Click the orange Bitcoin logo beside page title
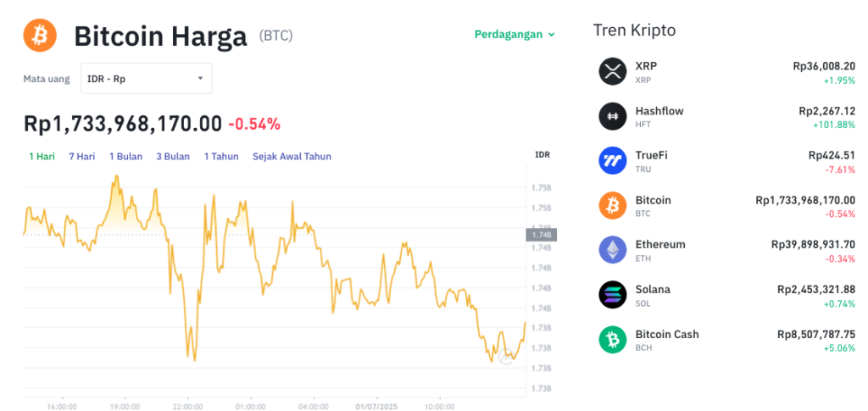The height and width of the screenshot is (411, 868). [40, 36]
